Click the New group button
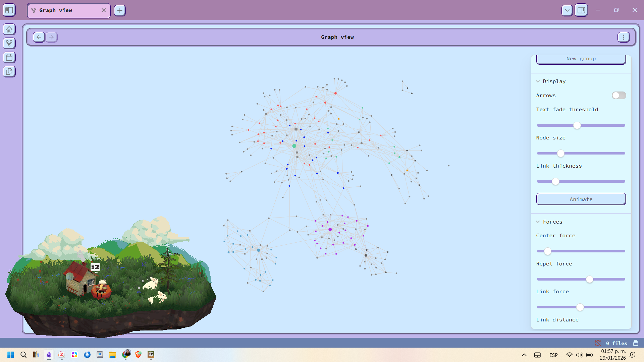The height and width of the screenshot is (362, 644). click(581, 59)
